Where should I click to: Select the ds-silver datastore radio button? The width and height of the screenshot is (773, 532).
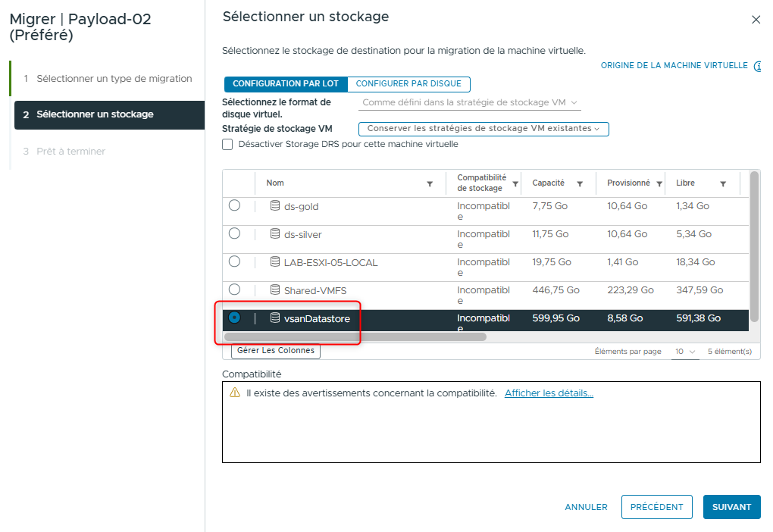(x=234, y=234)
